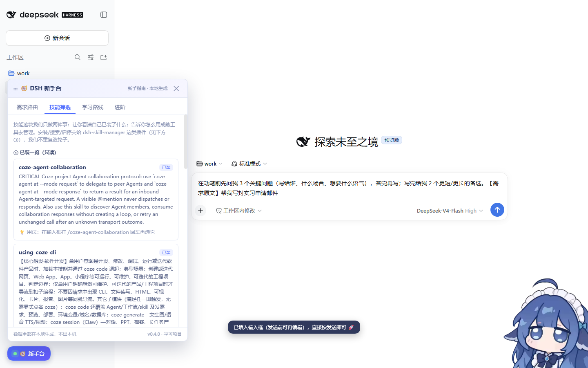Select the work folder in sidebar
The image size is (588, 368).
click(57, 73)
